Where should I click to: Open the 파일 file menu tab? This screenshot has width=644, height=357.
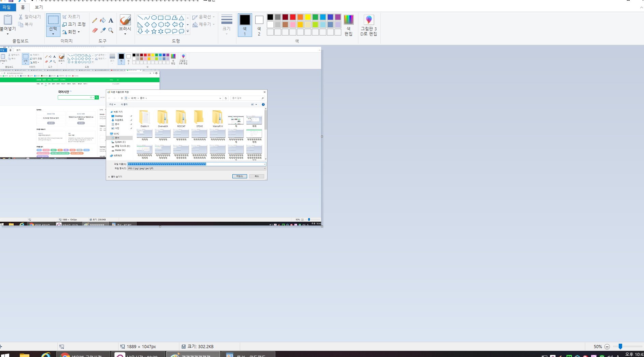tap(6, 7)
